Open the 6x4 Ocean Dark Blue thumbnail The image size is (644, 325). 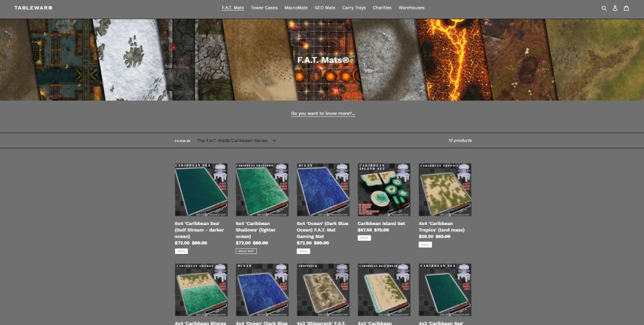pos(323,190)
